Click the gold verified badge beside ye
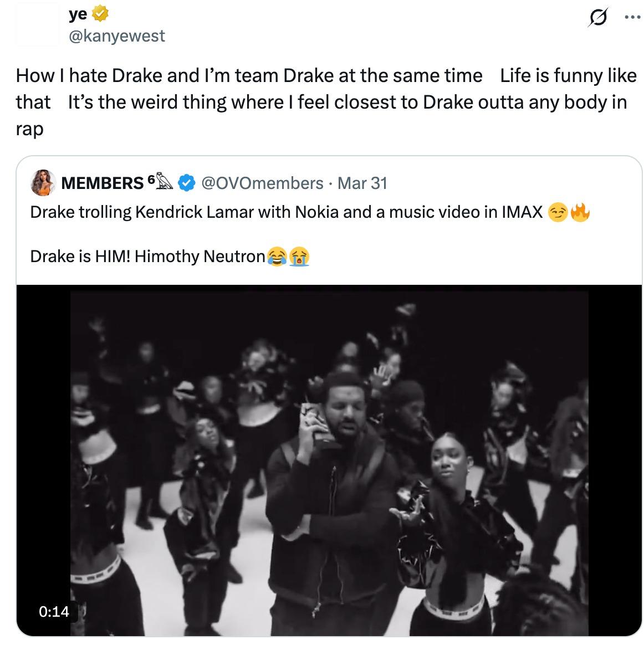Image resolution: width=644 pixels, height=645 pixels. (x=100, y=13)
